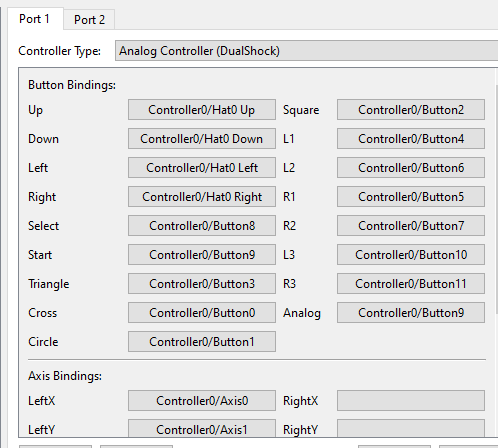Rebind the Up button binding
This screenshot has height=448, width=498.
[x=202, y=110]
